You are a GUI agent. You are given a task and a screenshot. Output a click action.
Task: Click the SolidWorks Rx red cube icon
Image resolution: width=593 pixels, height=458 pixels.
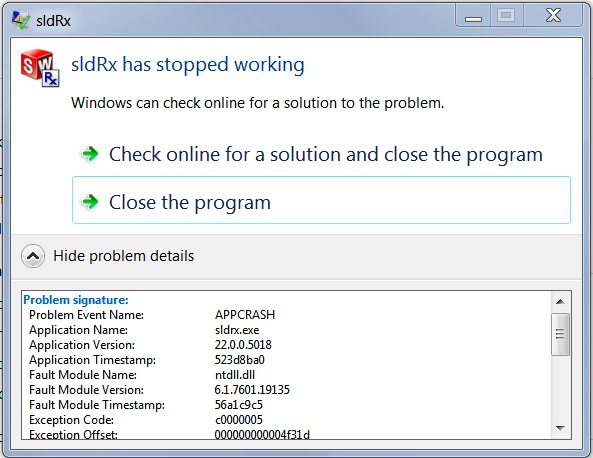(40, 68)
